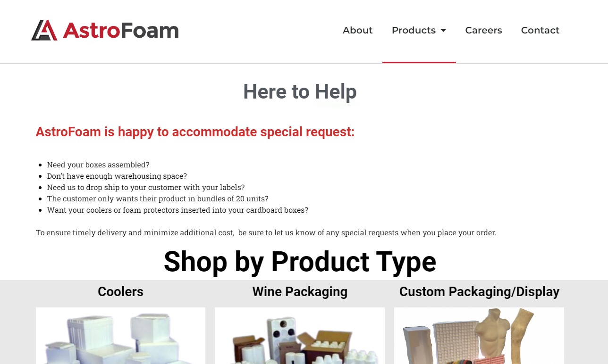Click the red special request subheading
This screenshot has height=364, width=608.
pos(195,132)
